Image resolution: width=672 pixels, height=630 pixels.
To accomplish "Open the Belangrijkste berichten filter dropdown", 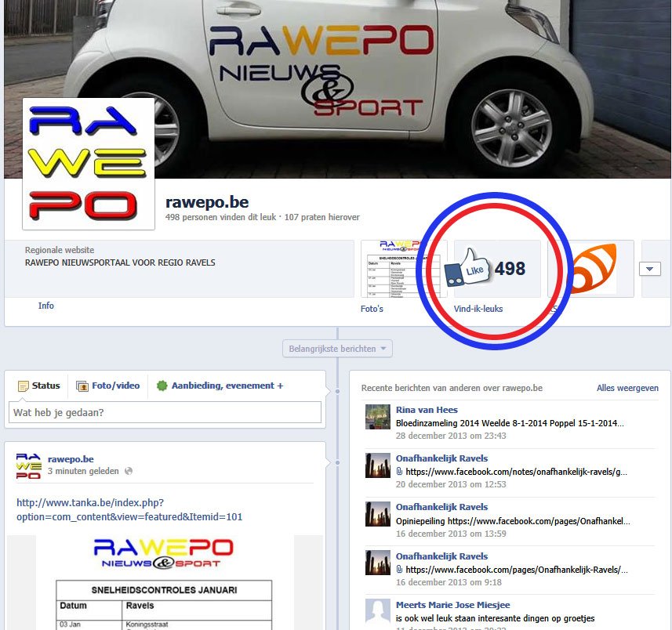I will tap(337, 349).
